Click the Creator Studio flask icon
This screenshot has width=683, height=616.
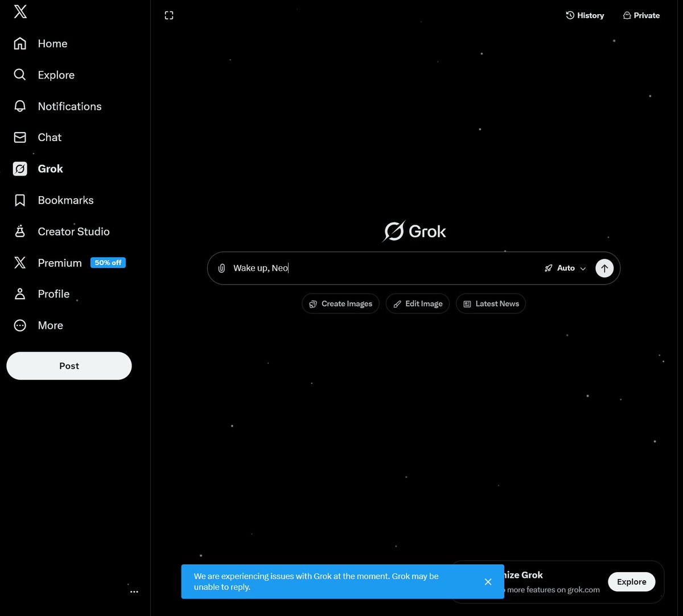20,231
